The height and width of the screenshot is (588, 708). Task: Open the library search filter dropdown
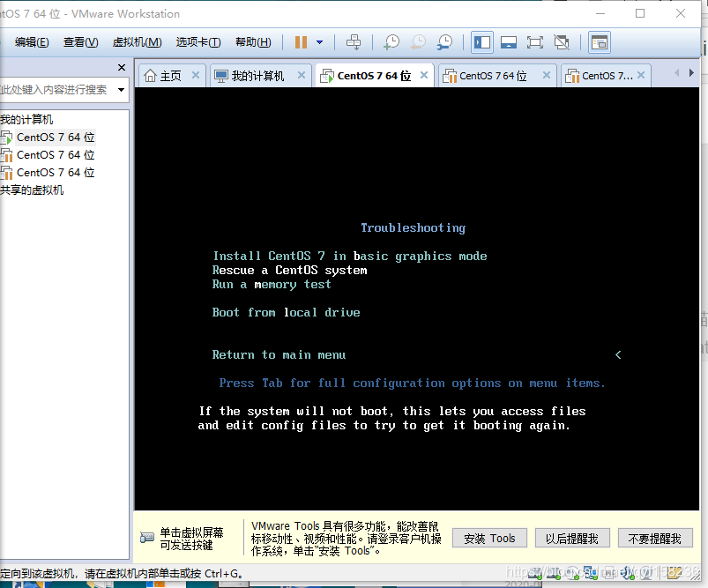click(121, 89)
